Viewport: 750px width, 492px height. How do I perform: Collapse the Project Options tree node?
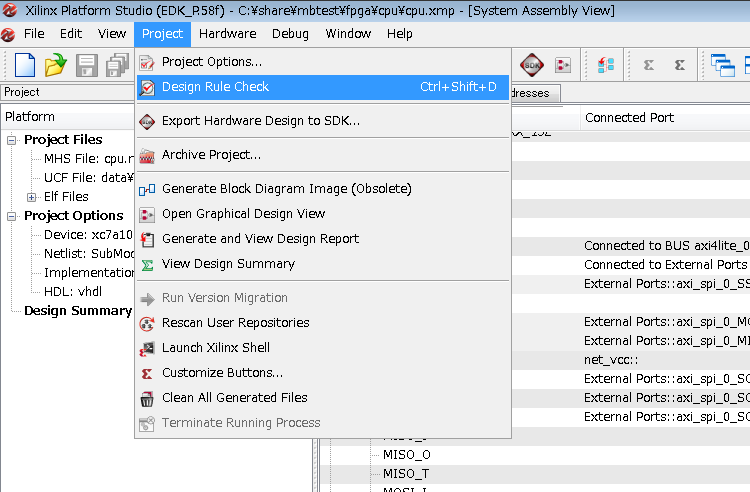13,216
